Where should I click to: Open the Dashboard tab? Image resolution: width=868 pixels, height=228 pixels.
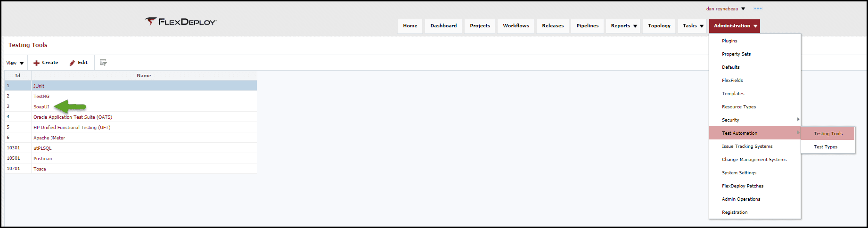click(443, 26)
